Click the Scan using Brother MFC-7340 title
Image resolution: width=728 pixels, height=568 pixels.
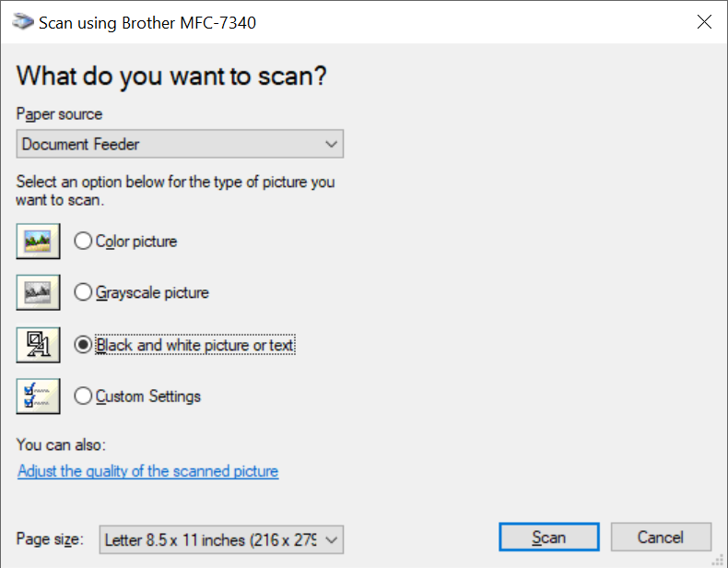tap(147, 22)
